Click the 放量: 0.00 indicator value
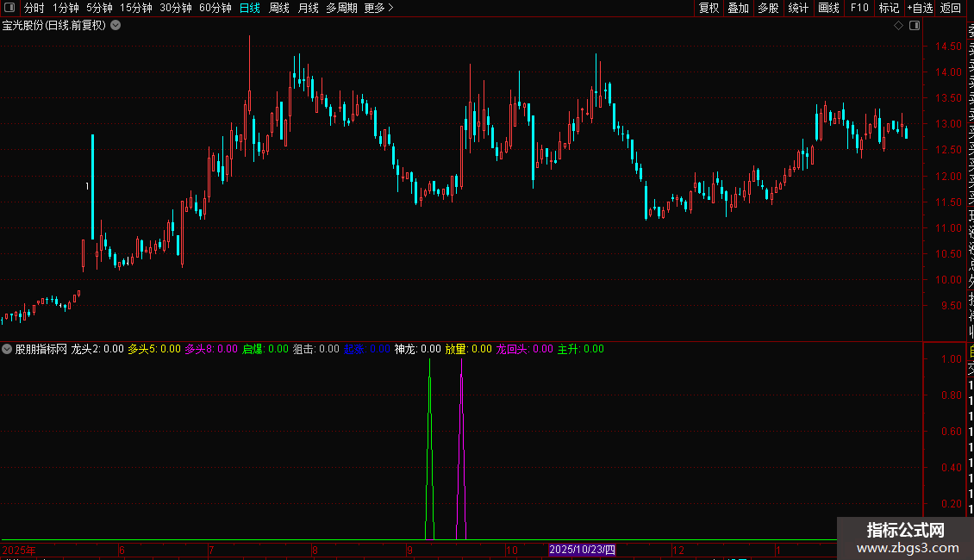 pyautogui.click(x=468, y=349)
